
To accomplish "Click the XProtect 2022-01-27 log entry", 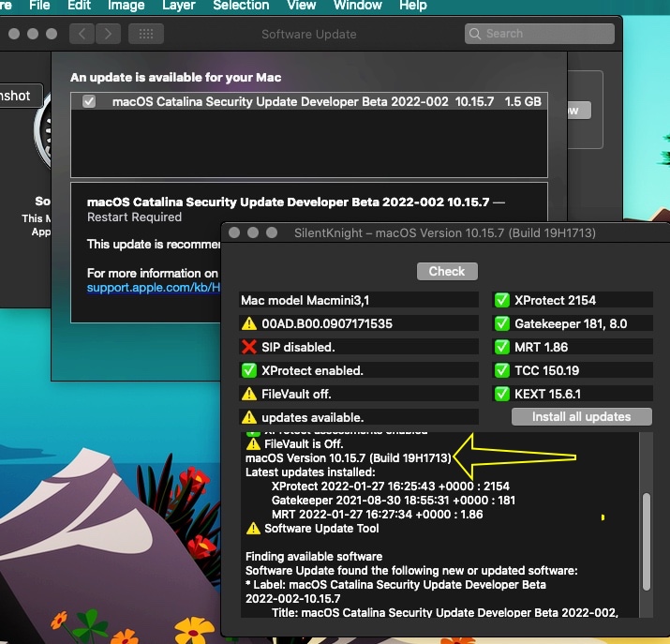I will [391, 487].
